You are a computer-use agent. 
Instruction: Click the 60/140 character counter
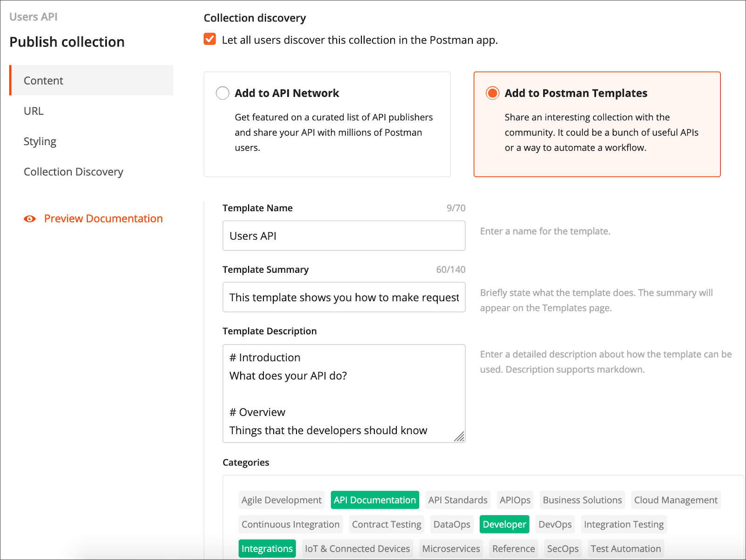click(451, 270)
